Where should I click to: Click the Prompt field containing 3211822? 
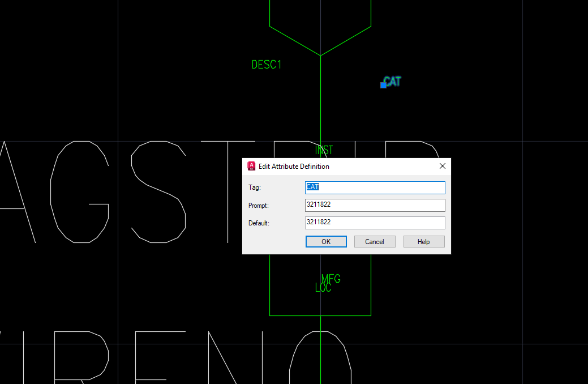[x=375, y=205]
